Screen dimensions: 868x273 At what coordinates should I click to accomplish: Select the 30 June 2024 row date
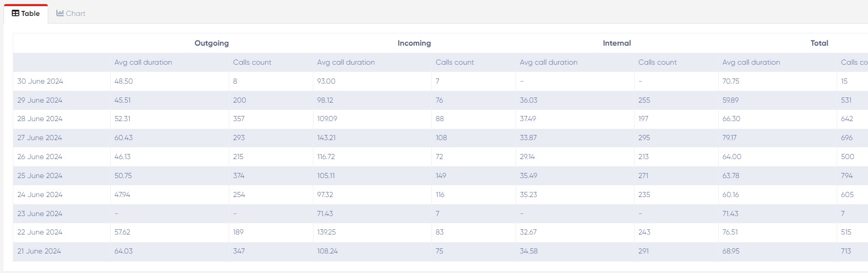pos(40,81)
